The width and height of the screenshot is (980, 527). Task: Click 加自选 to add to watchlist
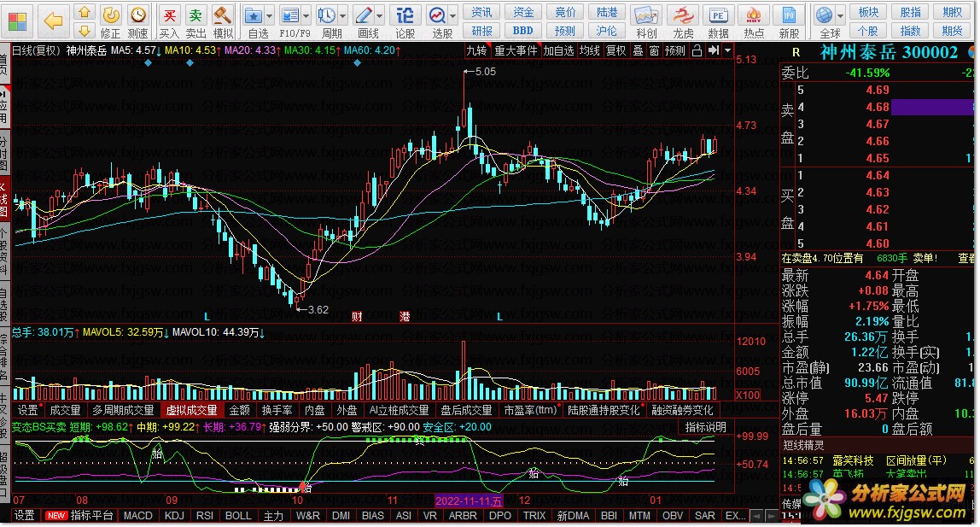pyautogui.click(x=558, y=50)
